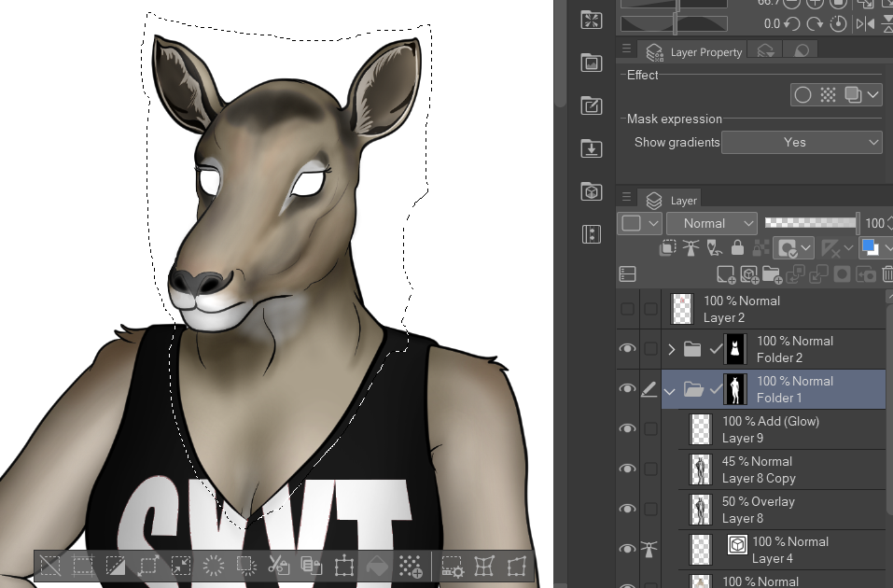893x588 pixels.
Task: Hide Layer 8 Copy via eye icon
Action: tap(627, 469)
